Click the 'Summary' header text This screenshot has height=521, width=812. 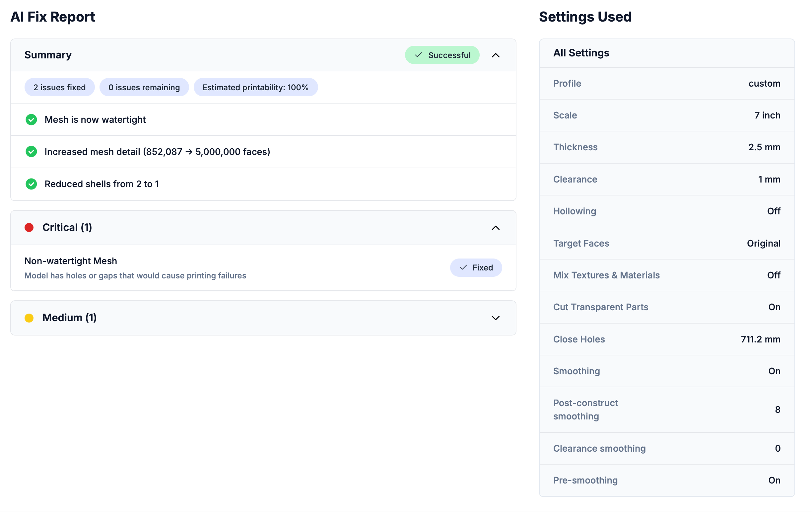pos(48,55)
